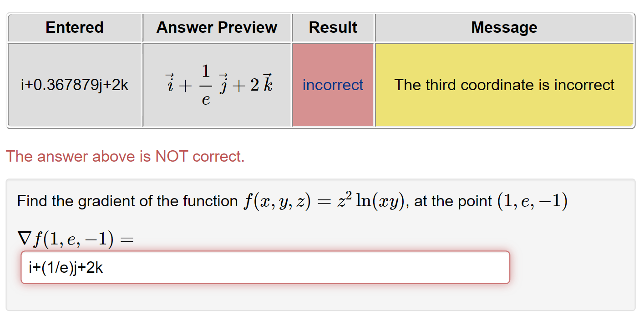
Task: Click the Result column header
Action: (333, 28)
